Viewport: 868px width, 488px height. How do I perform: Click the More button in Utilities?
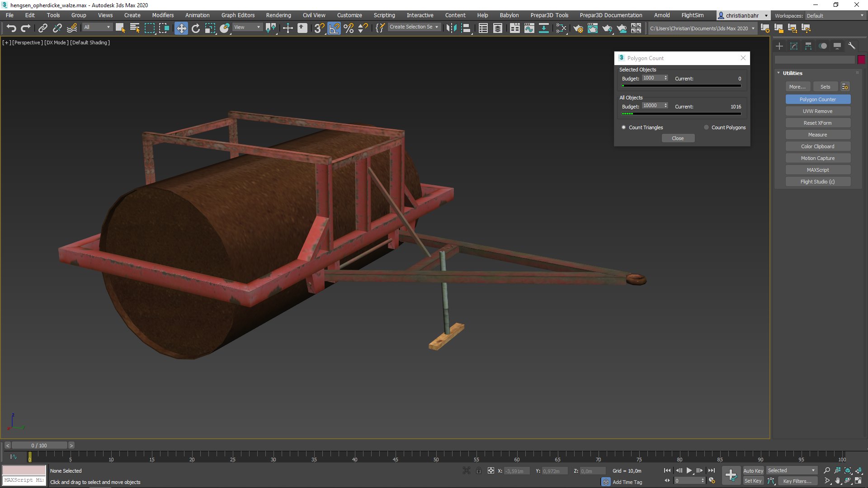(x=797, y=86)
